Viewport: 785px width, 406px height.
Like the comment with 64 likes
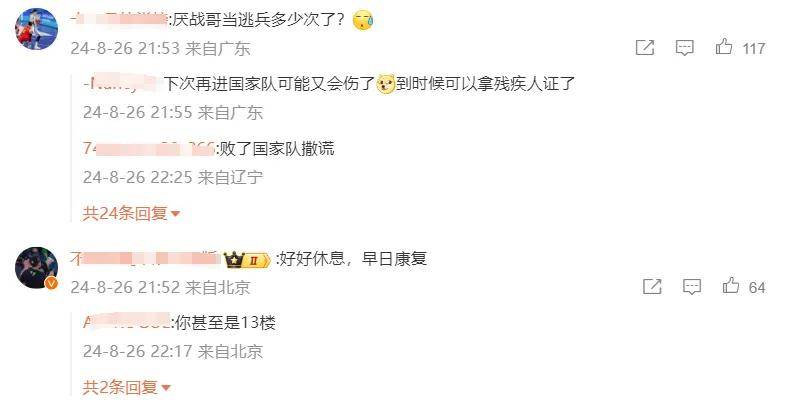point(731,285)
